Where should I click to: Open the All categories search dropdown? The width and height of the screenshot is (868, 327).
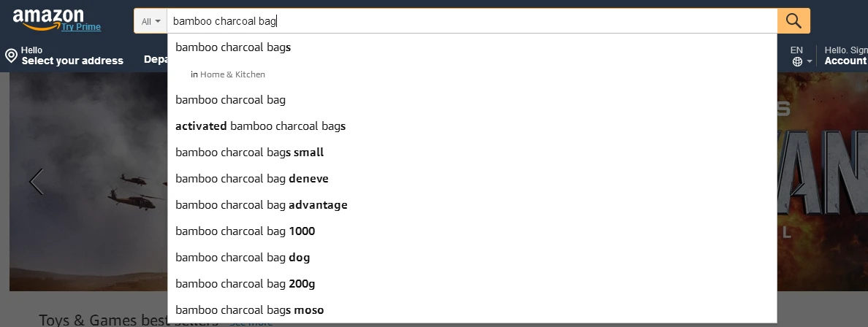(151, 21)
